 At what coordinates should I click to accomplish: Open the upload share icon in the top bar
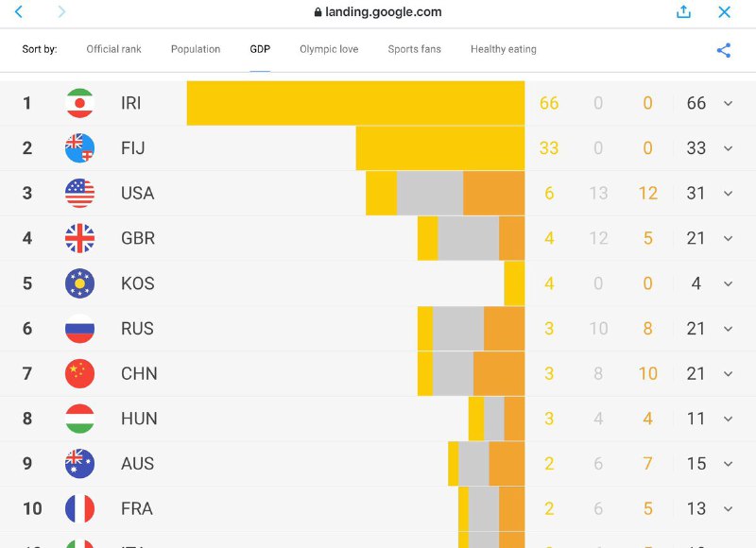(683, 12)
